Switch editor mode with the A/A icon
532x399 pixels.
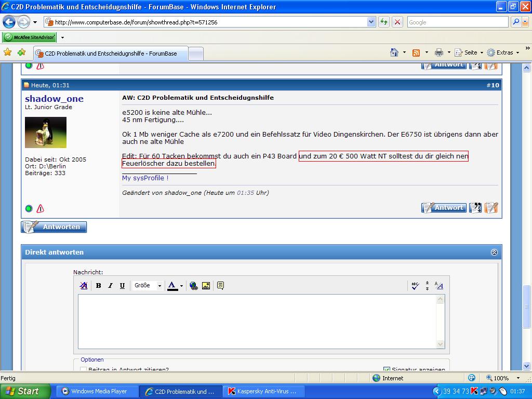(438, 286)
